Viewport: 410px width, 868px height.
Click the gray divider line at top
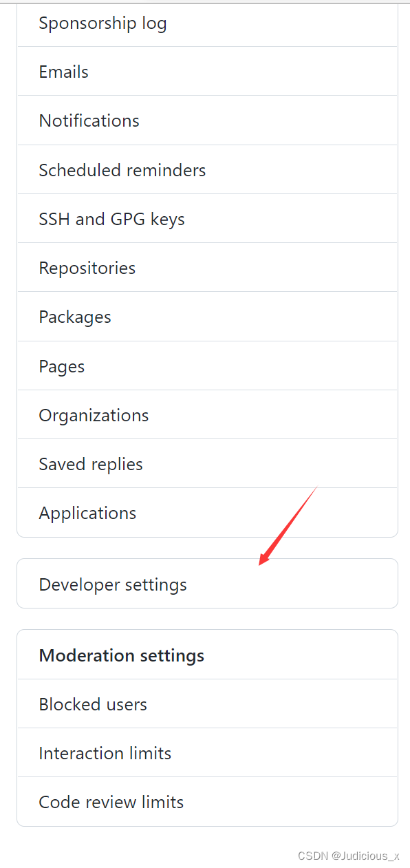tap(205, 3)
